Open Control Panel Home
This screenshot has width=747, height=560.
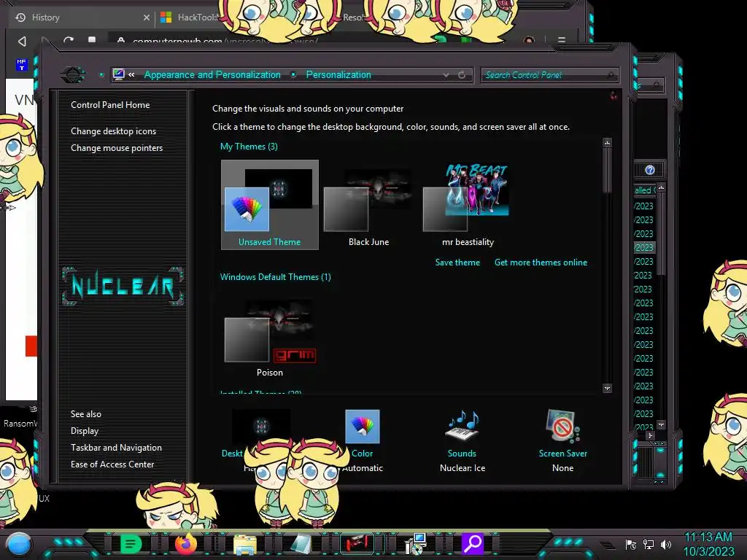(110, 105)
